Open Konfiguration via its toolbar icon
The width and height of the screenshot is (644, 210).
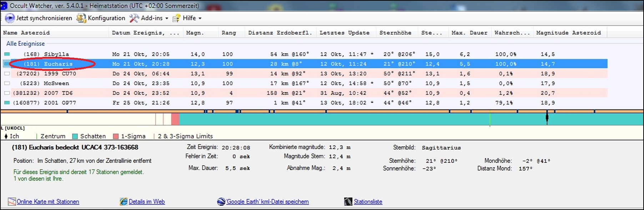[81, 18]
